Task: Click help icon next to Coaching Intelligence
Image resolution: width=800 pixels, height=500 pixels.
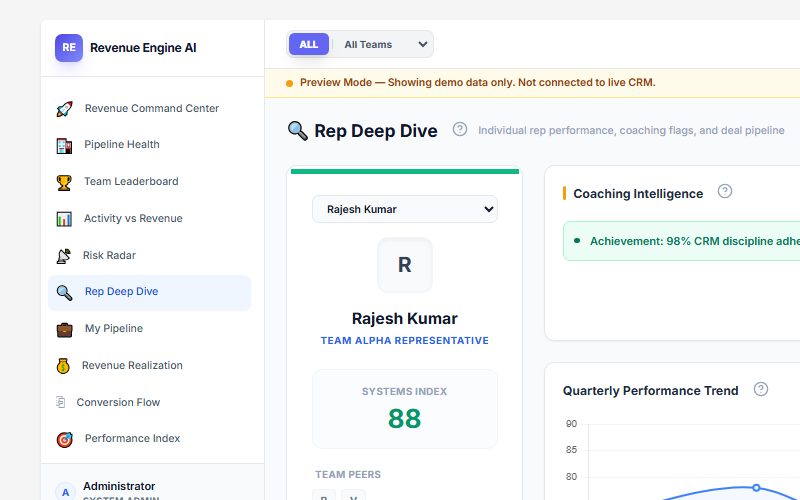Action: coord(724,191)
